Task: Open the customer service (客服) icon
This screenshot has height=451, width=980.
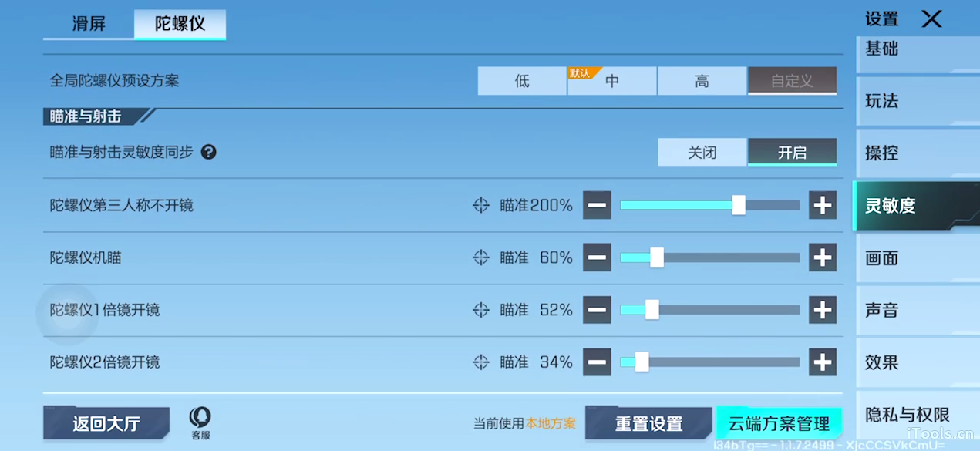Action: pyautogui.click(x=200, y=422)
